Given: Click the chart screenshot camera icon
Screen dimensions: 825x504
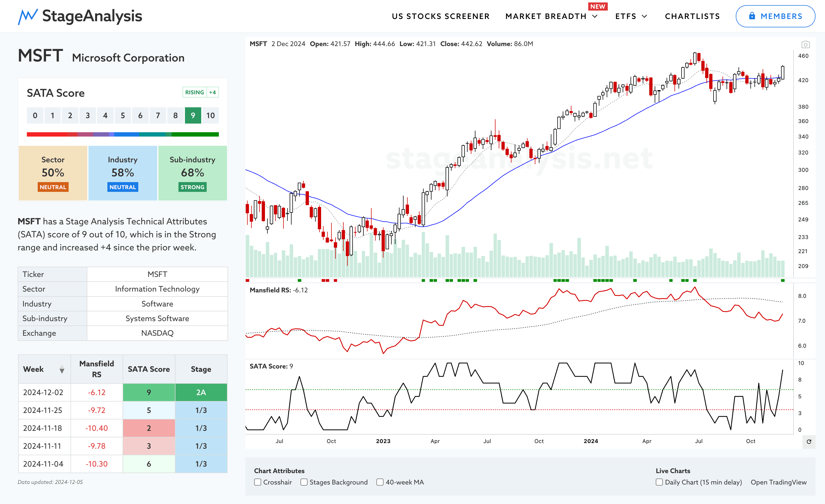Looking at the screenshot, I should [x=805, y=44].
